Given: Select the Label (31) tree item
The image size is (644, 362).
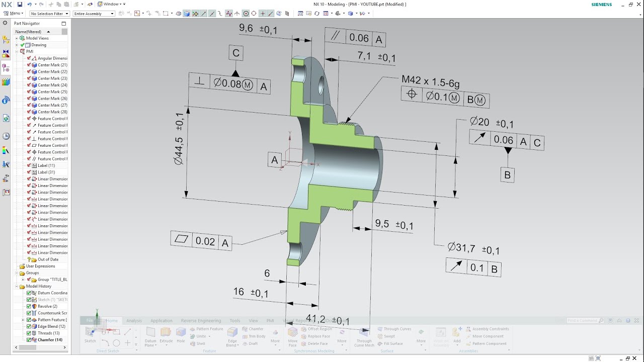Looking at the screenshot, I should coord(46,172).
